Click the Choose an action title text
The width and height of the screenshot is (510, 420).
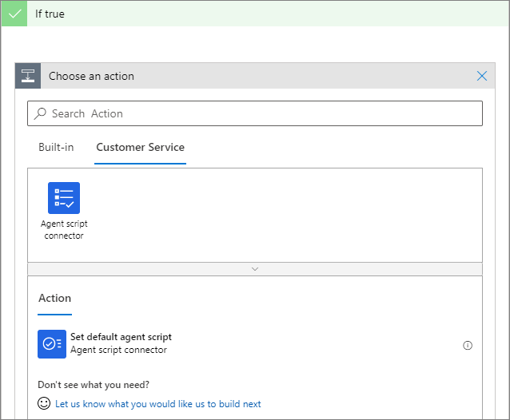(91, 77)
